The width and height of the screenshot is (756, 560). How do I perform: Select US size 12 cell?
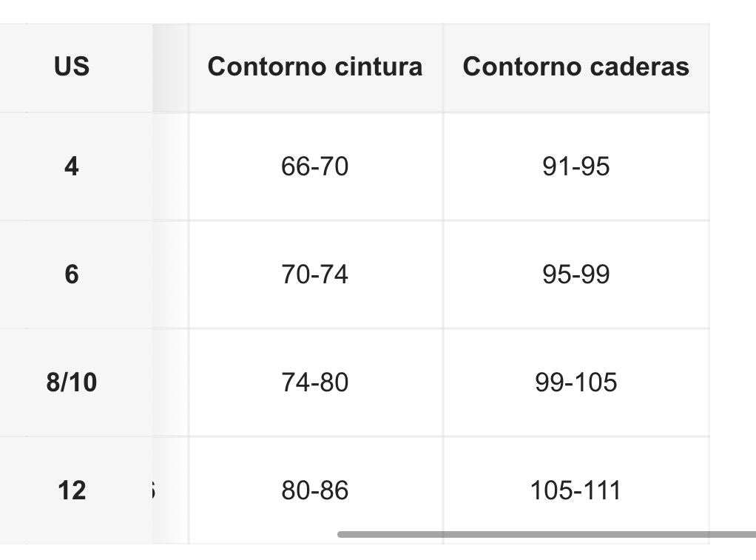click(x=72, y=490)
